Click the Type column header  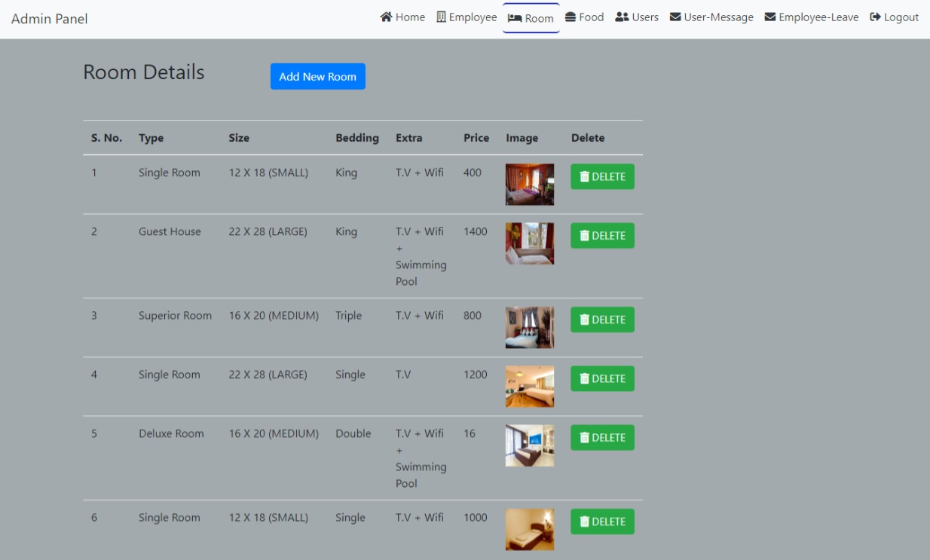151,138
